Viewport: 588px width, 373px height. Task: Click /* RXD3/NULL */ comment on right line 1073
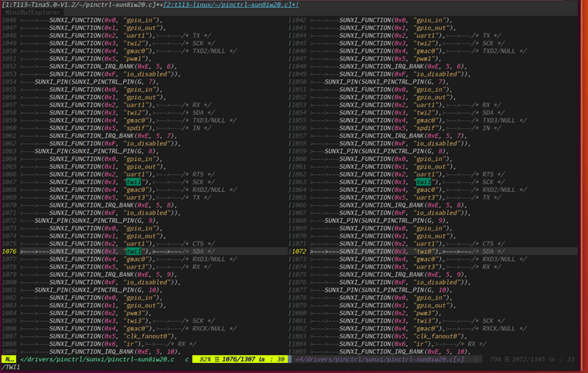pyautogui.click(x=499, y=259)
